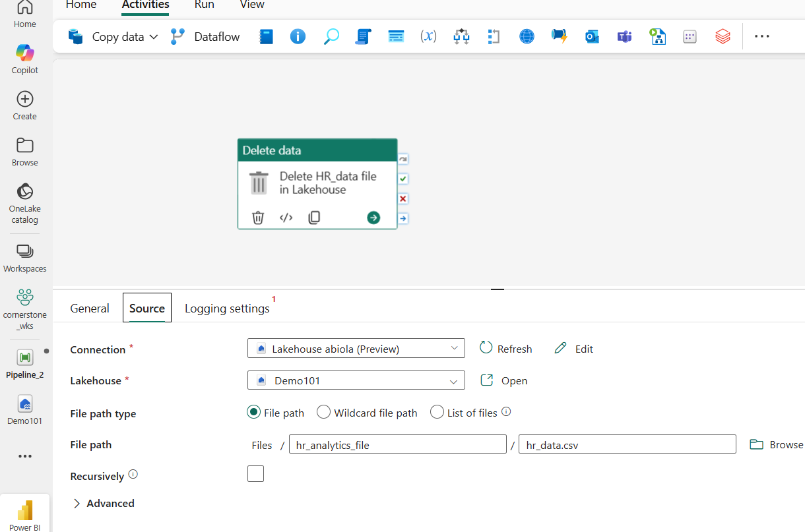
Task: Switch to the Pipeline_2 item
Action: tap(25, 364)
